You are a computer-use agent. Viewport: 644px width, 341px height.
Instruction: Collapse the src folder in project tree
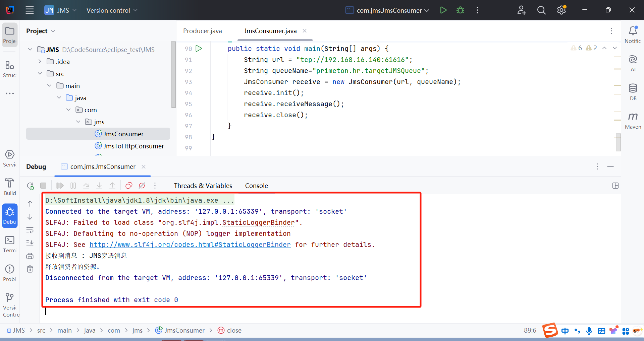click(x=40, y=74)
